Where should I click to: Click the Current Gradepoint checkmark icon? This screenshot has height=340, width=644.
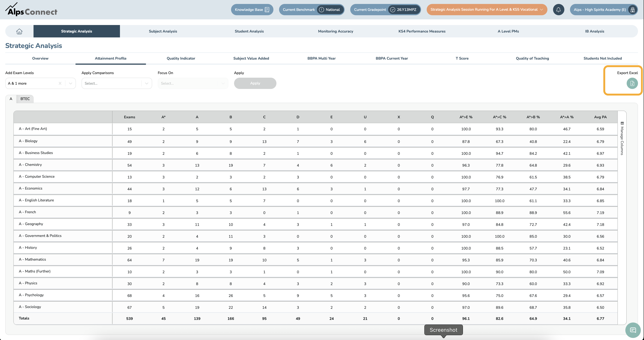click(392, 10)
